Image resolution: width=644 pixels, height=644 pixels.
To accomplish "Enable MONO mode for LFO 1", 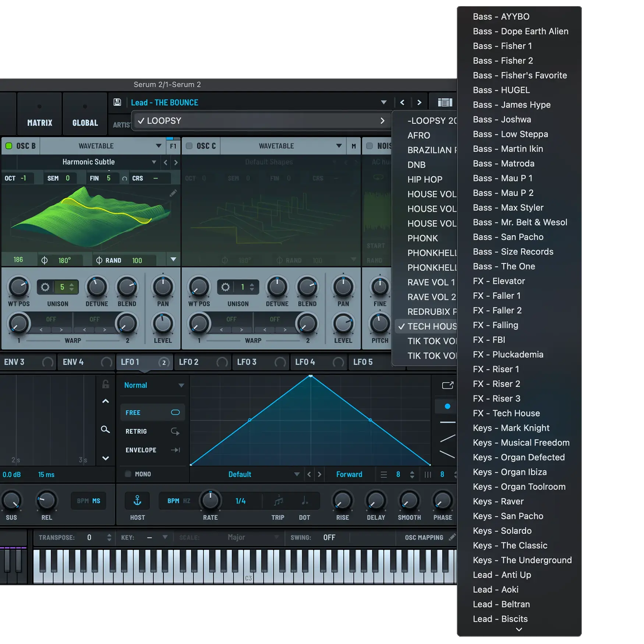I will point(128,474).
